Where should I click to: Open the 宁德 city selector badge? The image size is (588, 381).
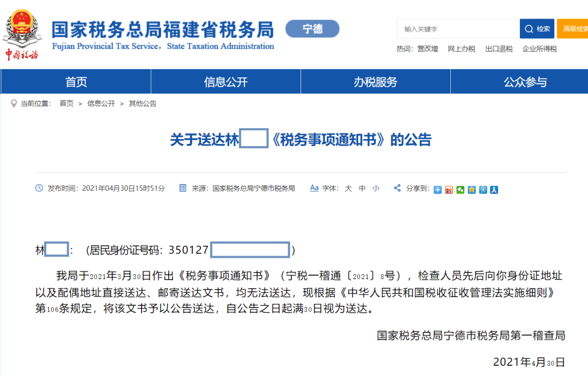point(313,29)
